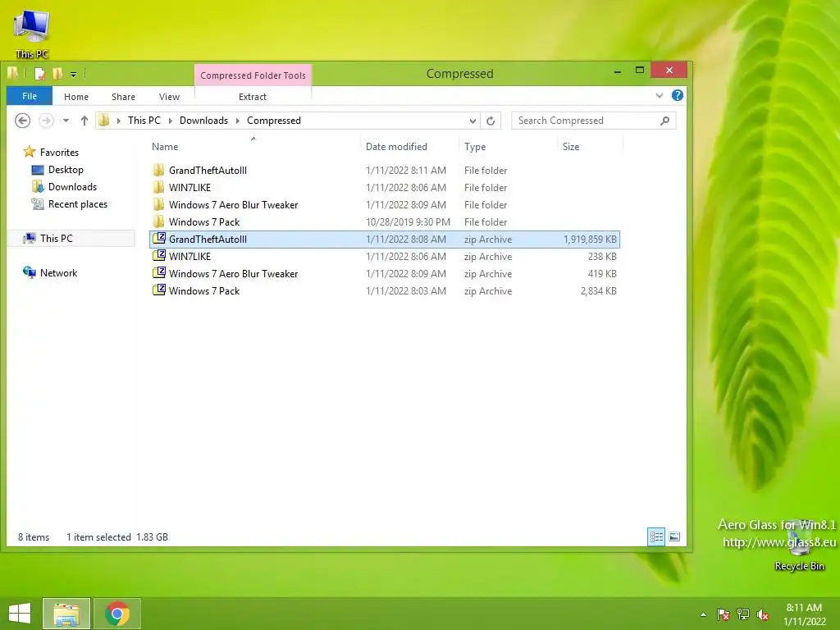Select Compressed Folder Tools contextual tab
Image resolution: width=840 pixels, height=630 pixels.
pyautogui.click(x=253, y=75)
